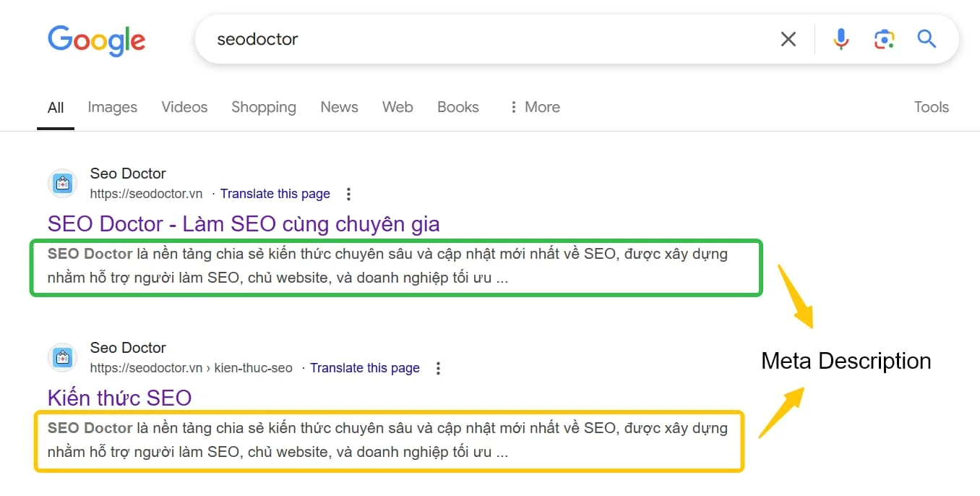Screen dimensions: 980x496
Task: Switch to the Videos tab
Action: 184,107
